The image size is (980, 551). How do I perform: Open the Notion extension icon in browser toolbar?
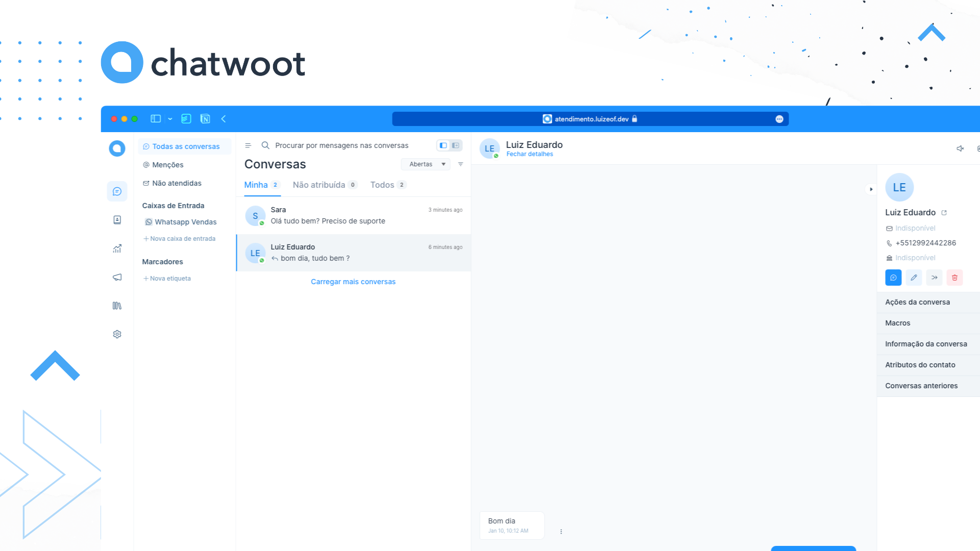tap(205, 119)
